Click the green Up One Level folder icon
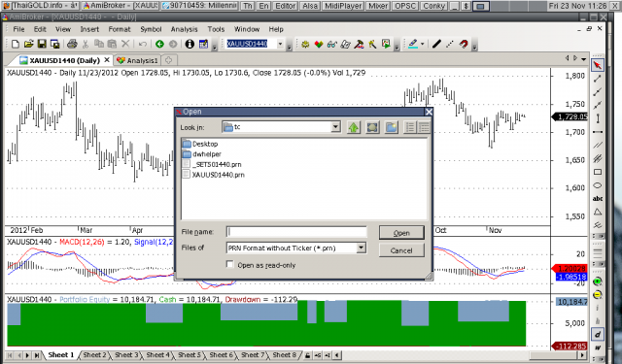The image size is (622, 364). pos(354,127)
